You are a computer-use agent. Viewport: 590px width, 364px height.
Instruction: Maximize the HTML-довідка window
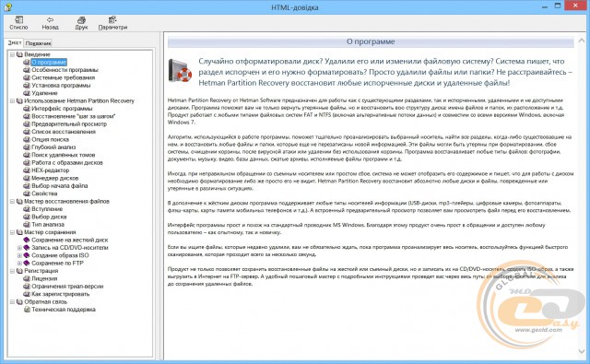[558, 6]
